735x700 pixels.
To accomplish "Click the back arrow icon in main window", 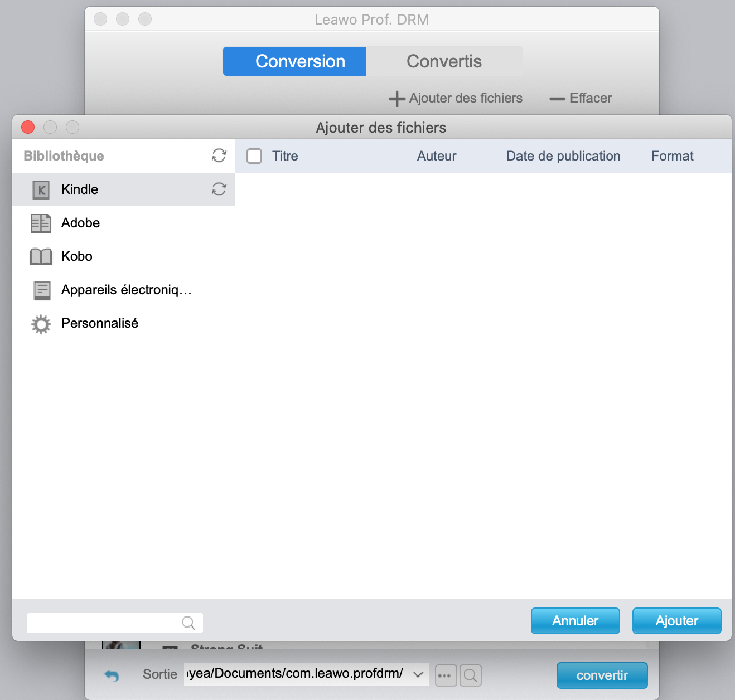I will (x=112, y=675).
